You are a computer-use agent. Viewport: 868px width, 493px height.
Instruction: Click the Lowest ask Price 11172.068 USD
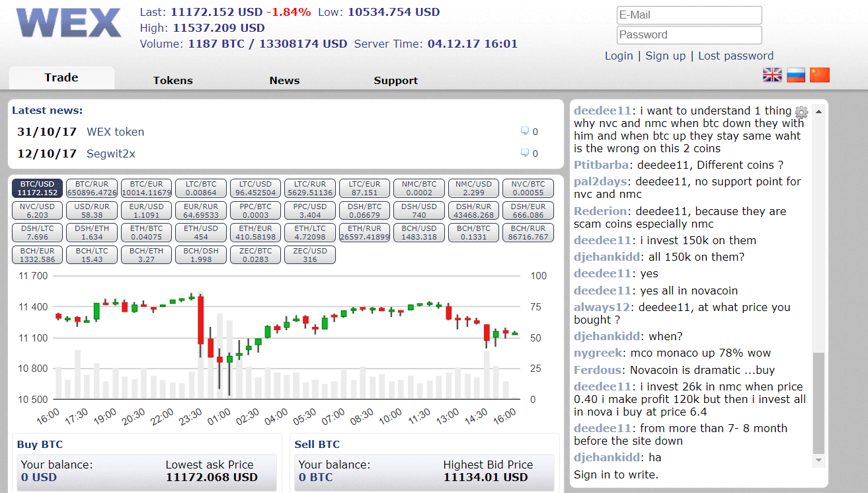click(x=212, y=477)
